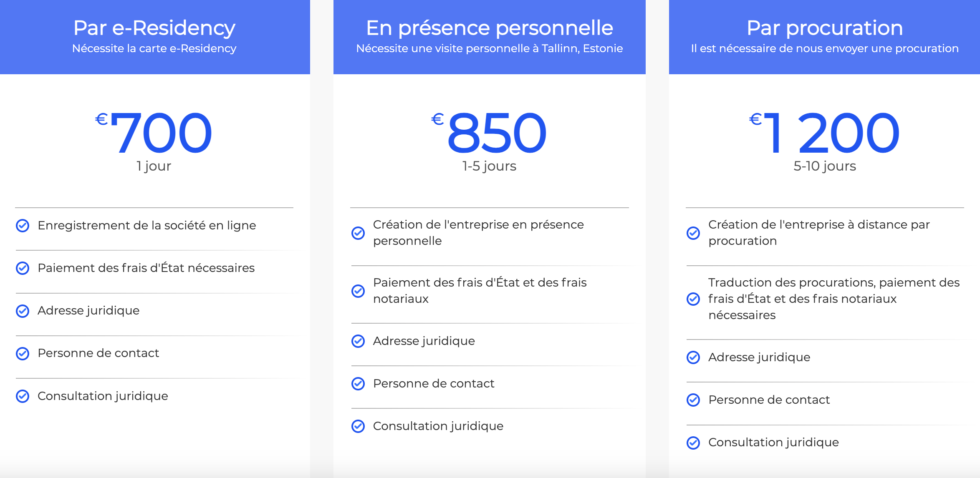The width and height of the screenshot is (980, 478).
Task: Select the Par procuration plan header
Action: click(x=824, y=28)
